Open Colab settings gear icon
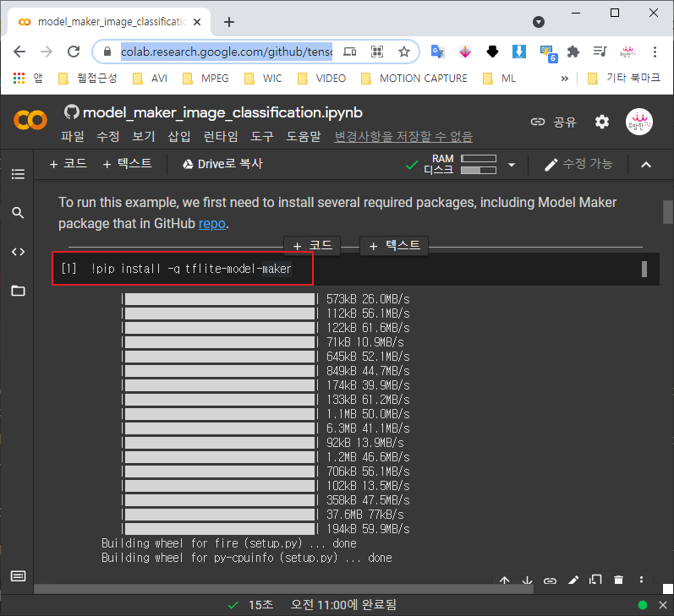The image size is (674, 616). coord(602,122)
